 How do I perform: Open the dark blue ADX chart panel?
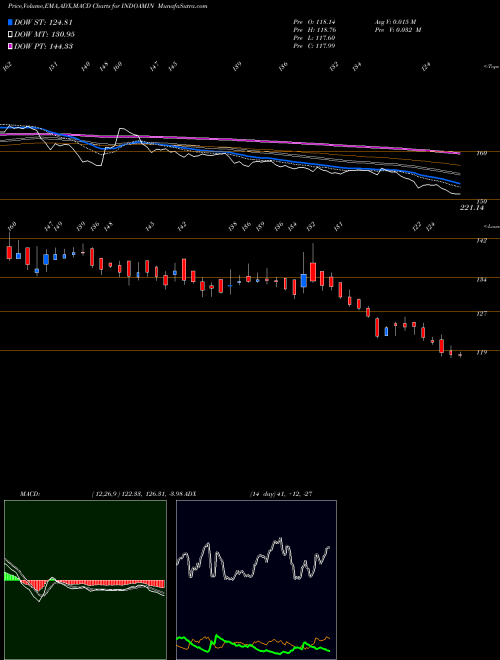[256, 580]
